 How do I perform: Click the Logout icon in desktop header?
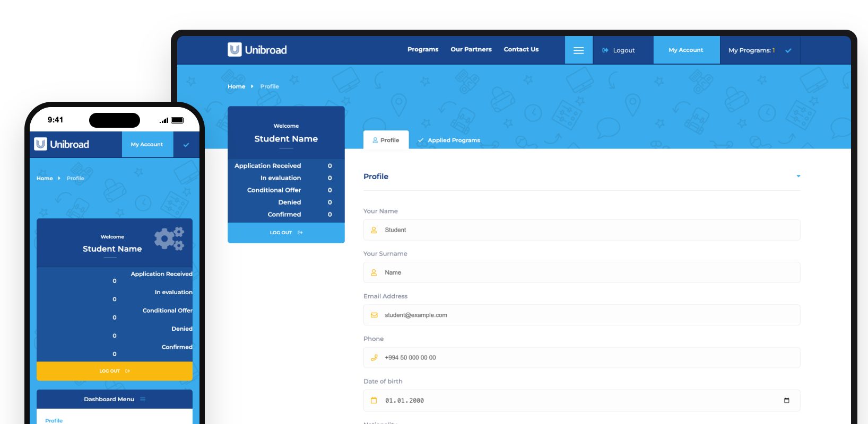pos(605,50)
